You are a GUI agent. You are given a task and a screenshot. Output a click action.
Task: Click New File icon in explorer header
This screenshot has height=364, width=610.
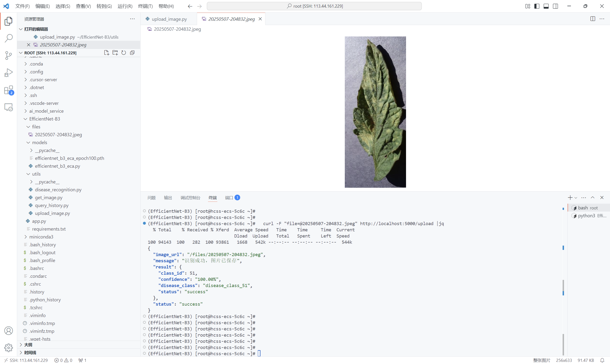pyautogui.click(x=106, y=53)
